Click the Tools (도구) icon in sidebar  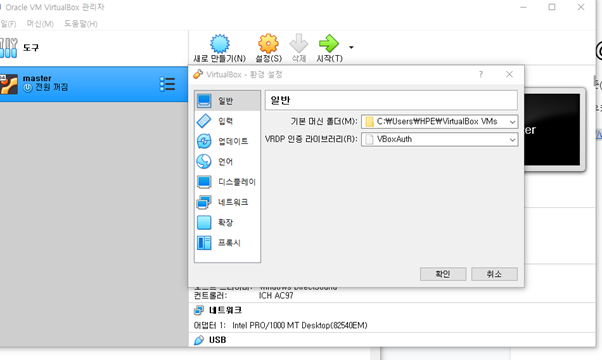coord(8,48)
